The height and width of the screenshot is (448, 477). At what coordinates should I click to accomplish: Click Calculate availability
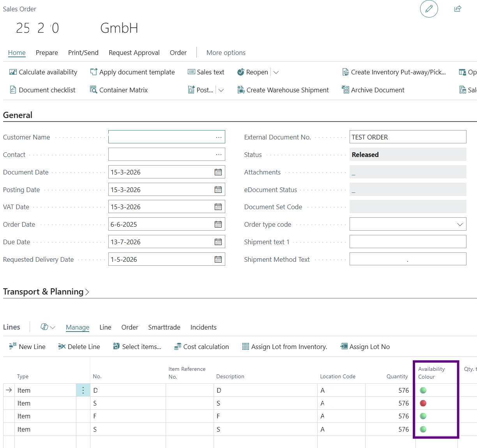[x=43, y=72]
